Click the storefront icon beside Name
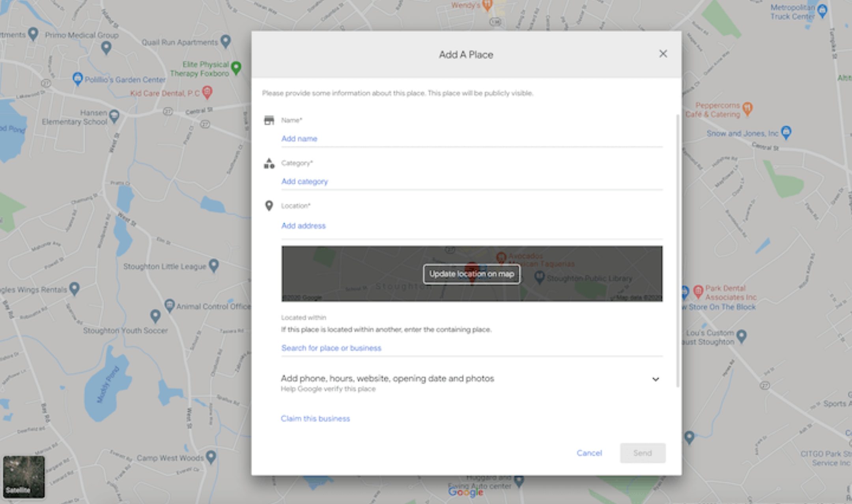This screenshot has height=504, width=852. pos(269,120)
